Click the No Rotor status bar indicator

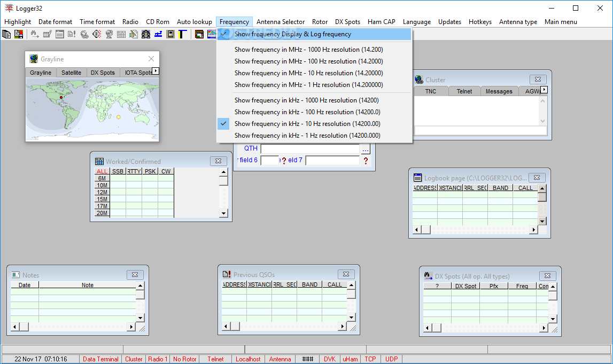click(184, 359)
